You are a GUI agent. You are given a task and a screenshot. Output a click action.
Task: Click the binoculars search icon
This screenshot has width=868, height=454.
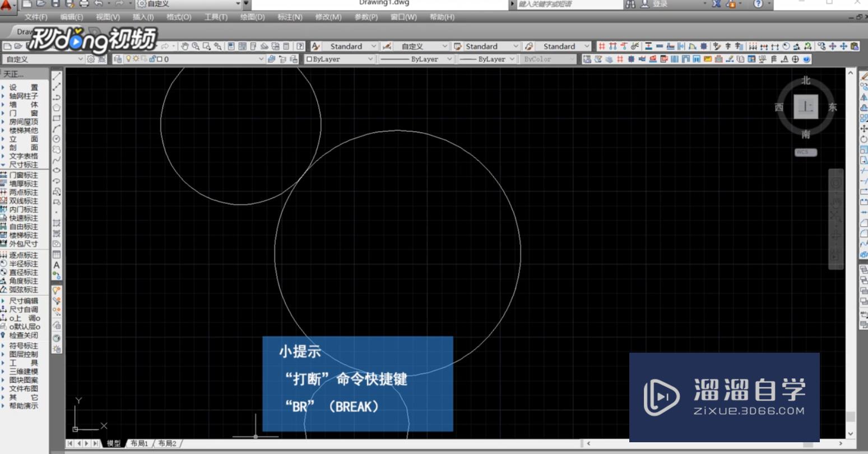click(630, 4)
